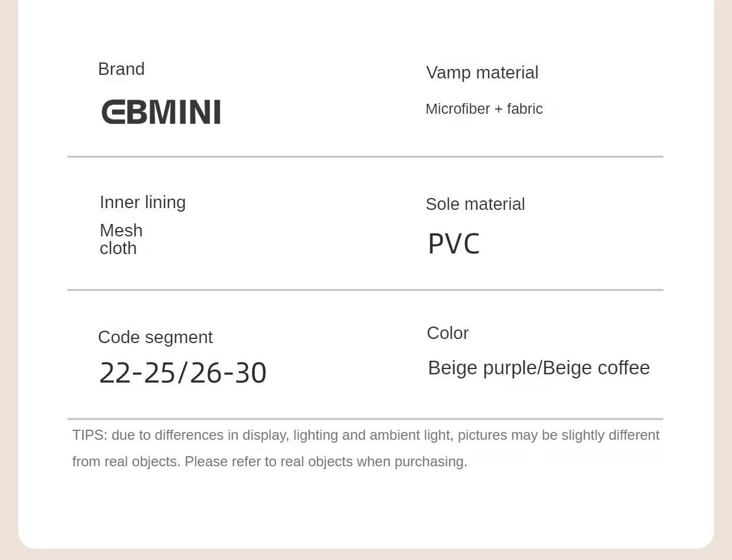Click the divider line below the EBMINI logo

(x=365, y=157)
